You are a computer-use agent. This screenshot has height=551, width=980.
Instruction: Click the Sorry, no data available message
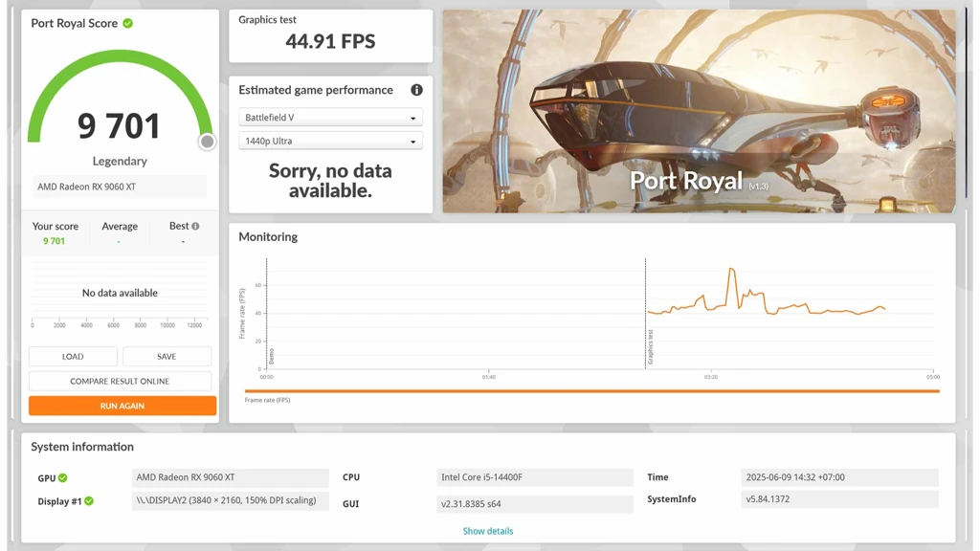[x=330, y=181]
